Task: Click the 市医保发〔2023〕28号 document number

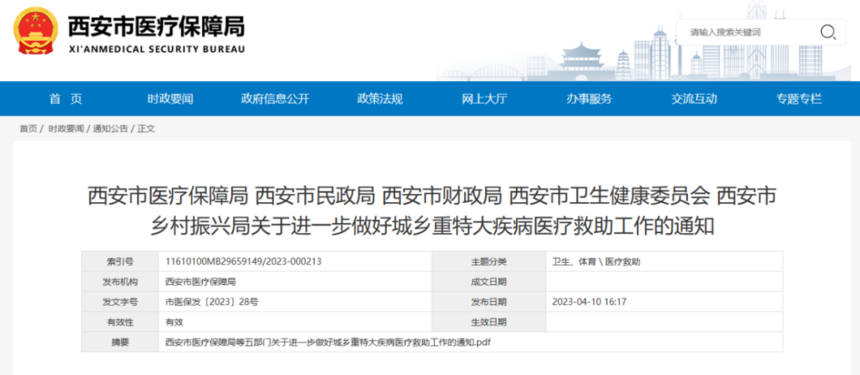Action: tap(212, 302)
